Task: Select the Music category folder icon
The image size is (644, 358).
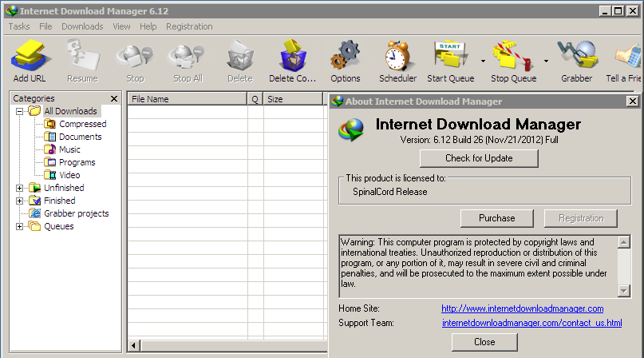Action: tap(49, 149)
